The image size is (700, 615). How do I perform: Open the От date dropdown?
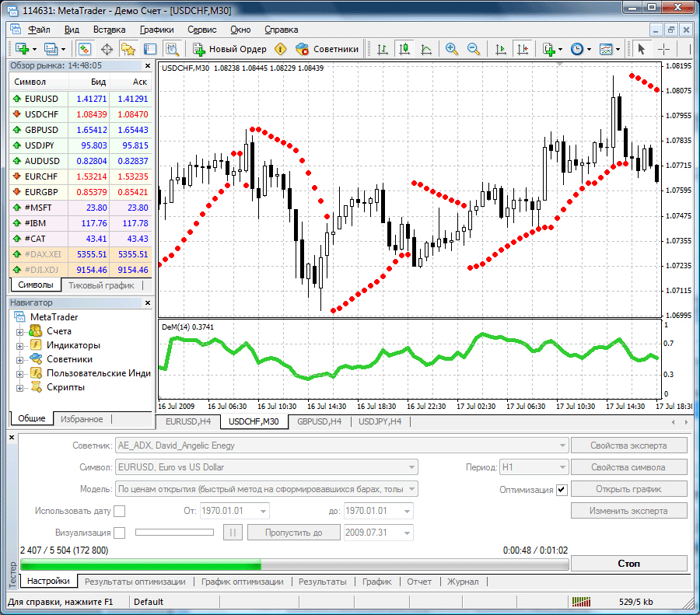click(x=264, y=511)
